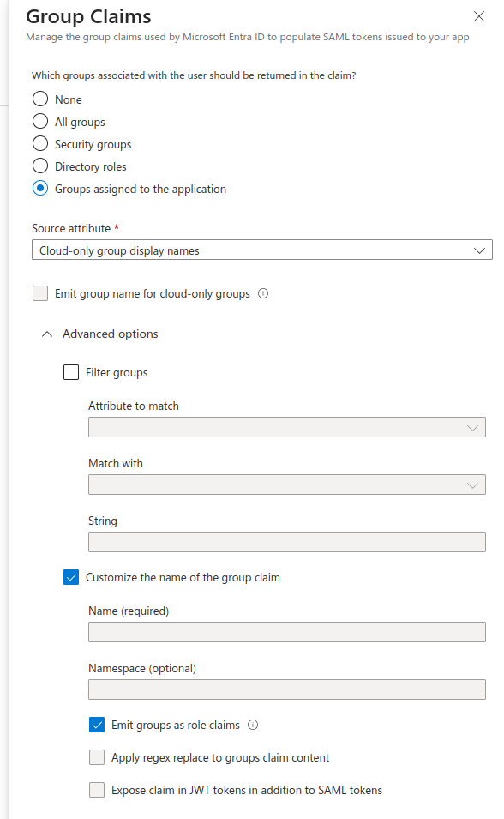The height and width of the screenshot is (819, 504).
Task: Click the Name (required) text field
Action: coord(286,632)
